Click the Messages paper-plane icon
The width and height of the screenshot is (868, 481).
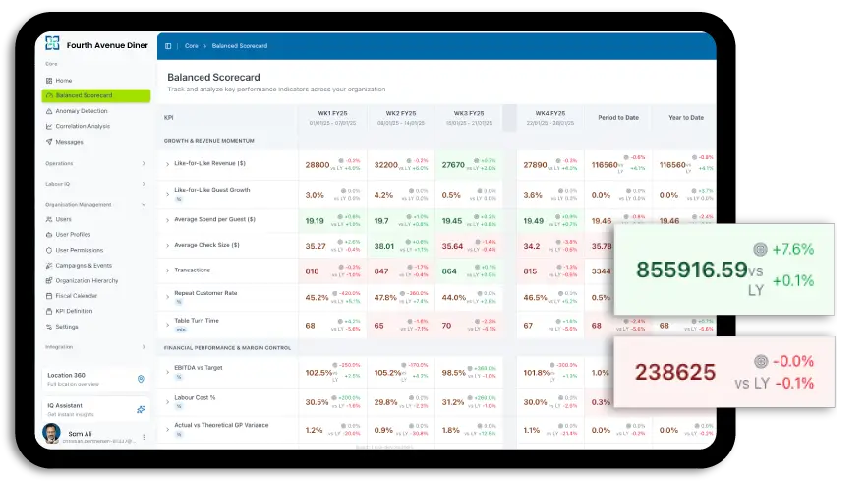coord(49,142)
